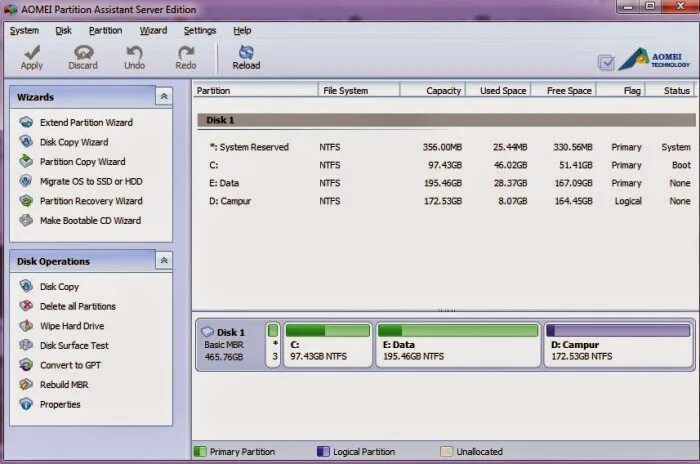700x464 pixels.
Task: Click the Extend Partition Wizard icon
Action: point(26,122)
